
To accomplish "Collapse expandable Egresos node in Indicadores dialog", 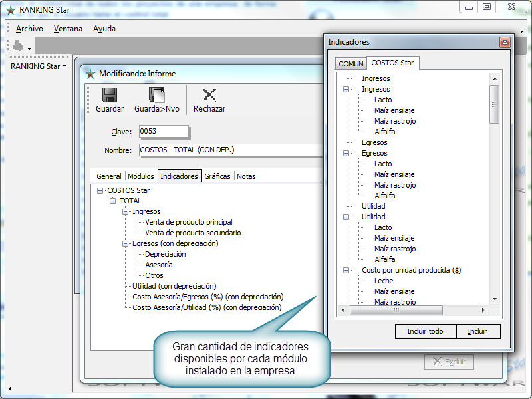I will tap(346, 153).
